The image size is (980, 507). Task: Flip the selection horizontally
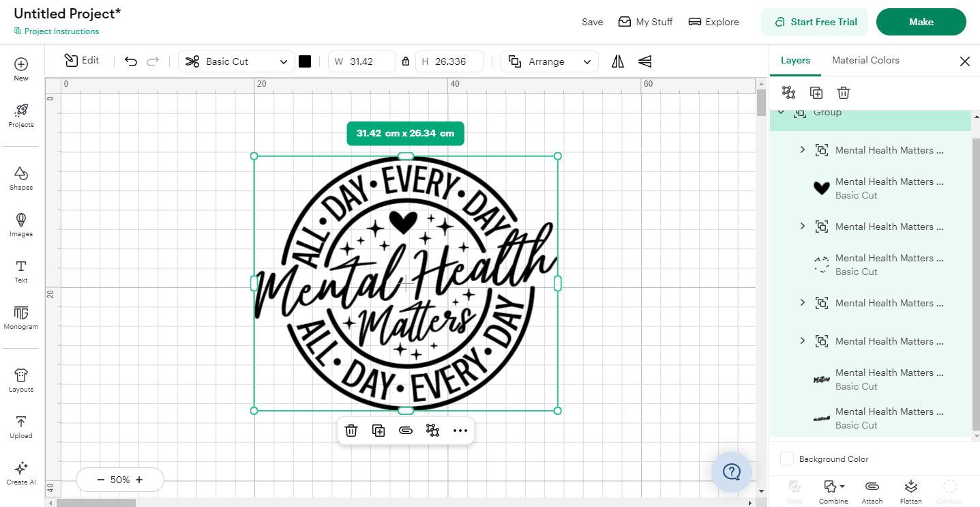point(618,61)
